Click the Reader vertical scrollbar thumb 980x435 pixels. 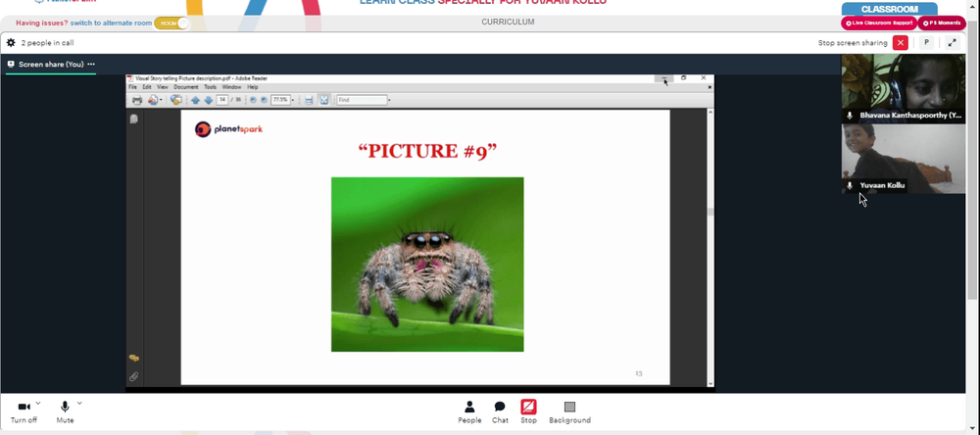710,212
